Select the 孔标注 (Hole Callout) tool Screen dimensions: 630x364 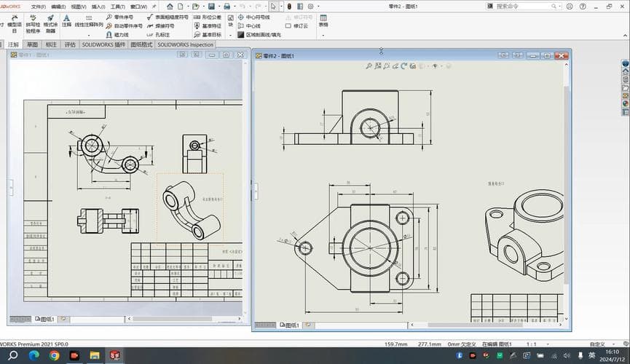(x=158, y=35)
